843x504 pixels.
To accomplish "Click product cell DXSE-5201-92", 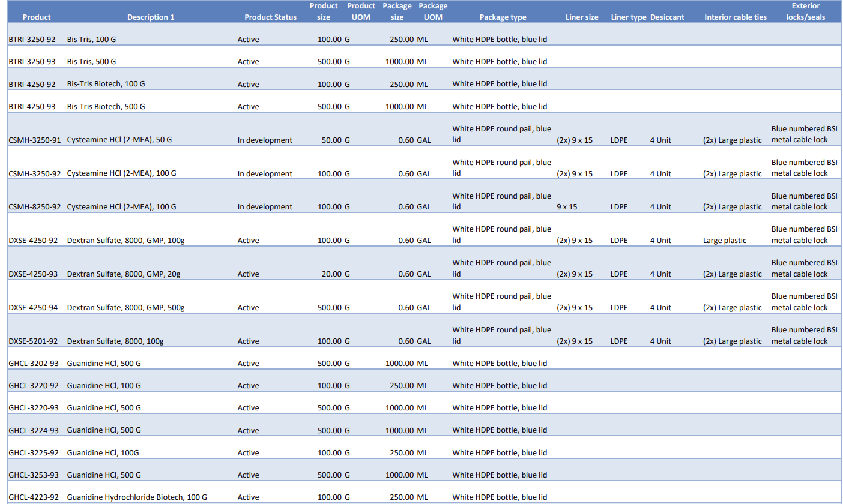I will tap(33, 341).
